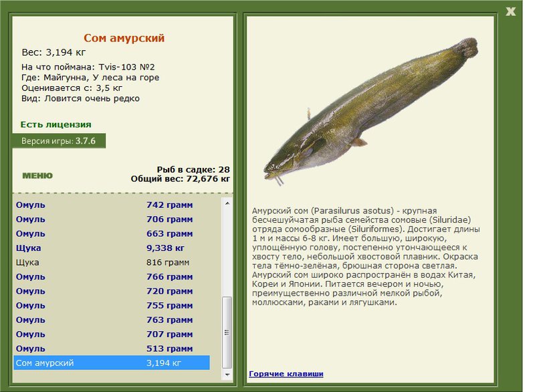Click the scrollbar up arrow of fish list
Screen dimensions: 535x392
click(x=227, y=203)
